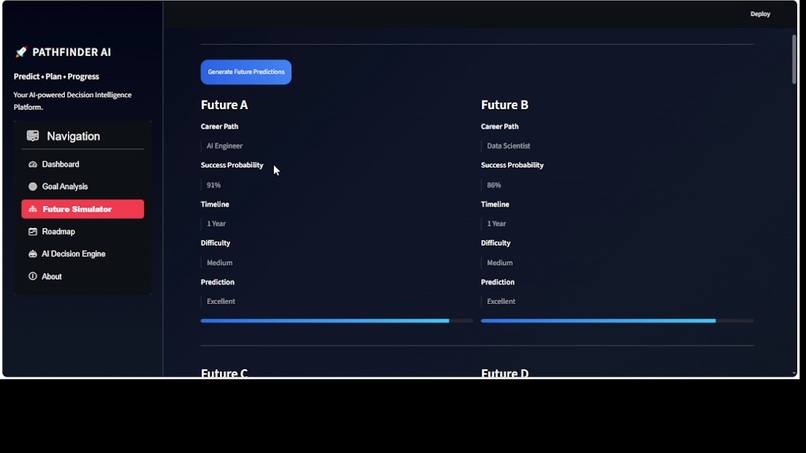The height and width of the screenshot is (453, 806).
Task: Click Future A Success Probability label
Action: tap(232, 165)
